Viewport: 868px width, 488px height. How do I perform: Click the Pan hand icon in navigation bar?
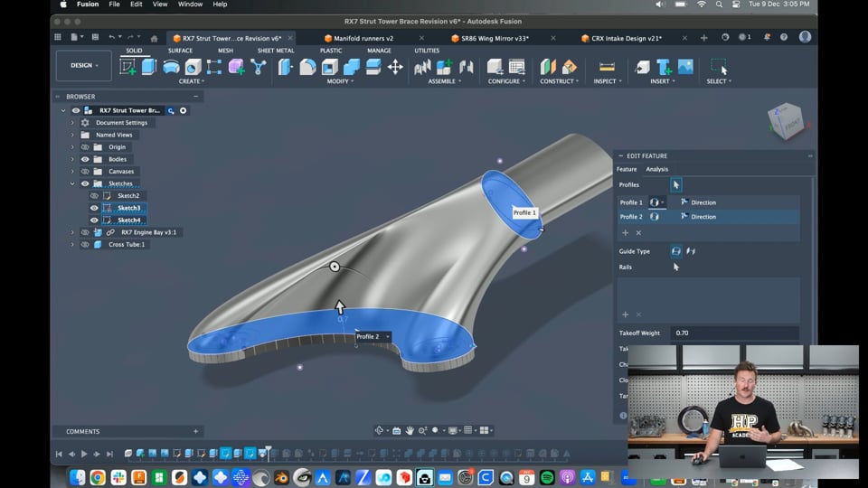coord(410,430)
